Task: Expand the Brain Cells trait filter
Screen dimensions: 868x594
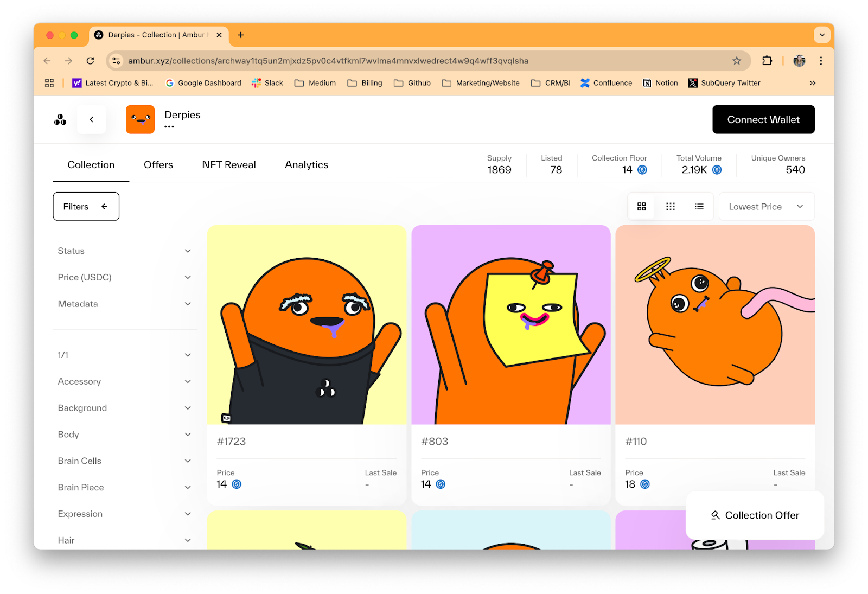Action: tap(125, 461)
